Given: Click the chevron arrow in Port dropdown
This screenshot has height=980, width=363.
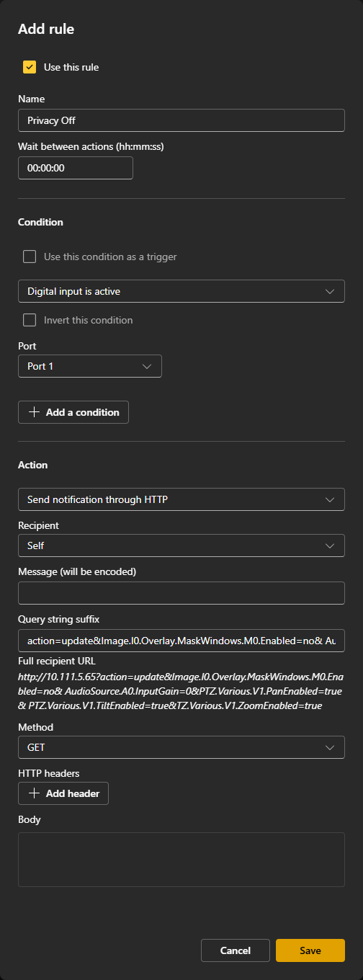Looking at the screenshot, I should click(147, 366).
